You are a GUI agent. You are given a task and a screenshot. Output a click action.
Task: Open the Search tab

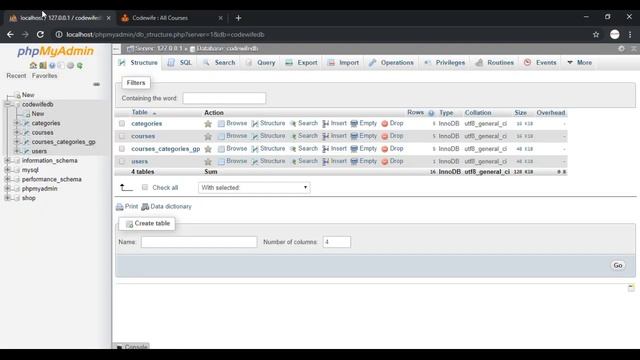220,62
